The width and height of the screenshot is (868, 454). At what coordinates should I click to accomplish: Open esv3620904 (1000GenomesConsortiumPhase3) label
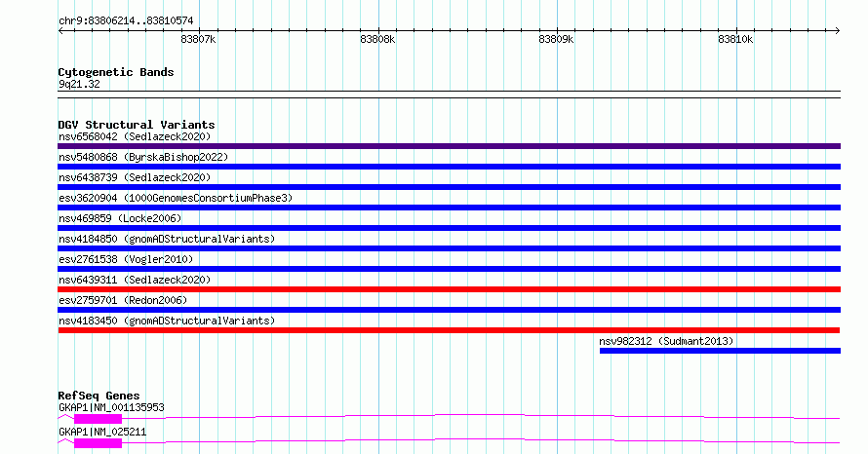176,198
